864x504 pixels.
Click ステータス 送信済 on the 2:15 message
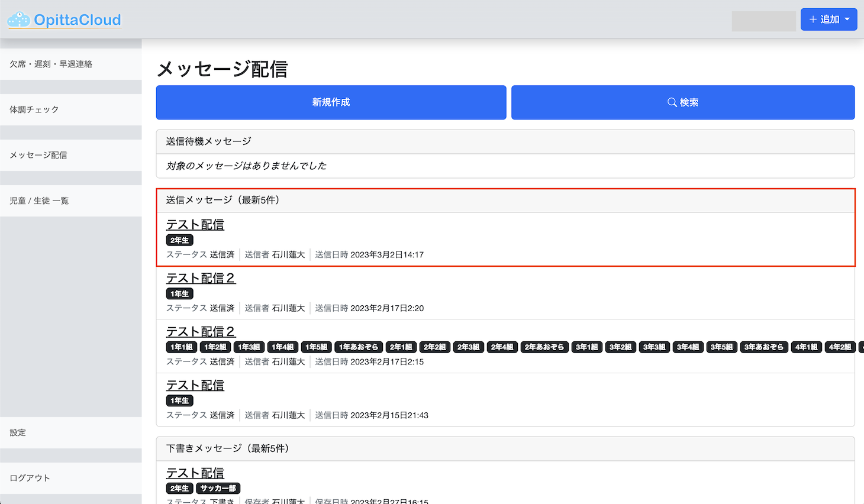201,361
